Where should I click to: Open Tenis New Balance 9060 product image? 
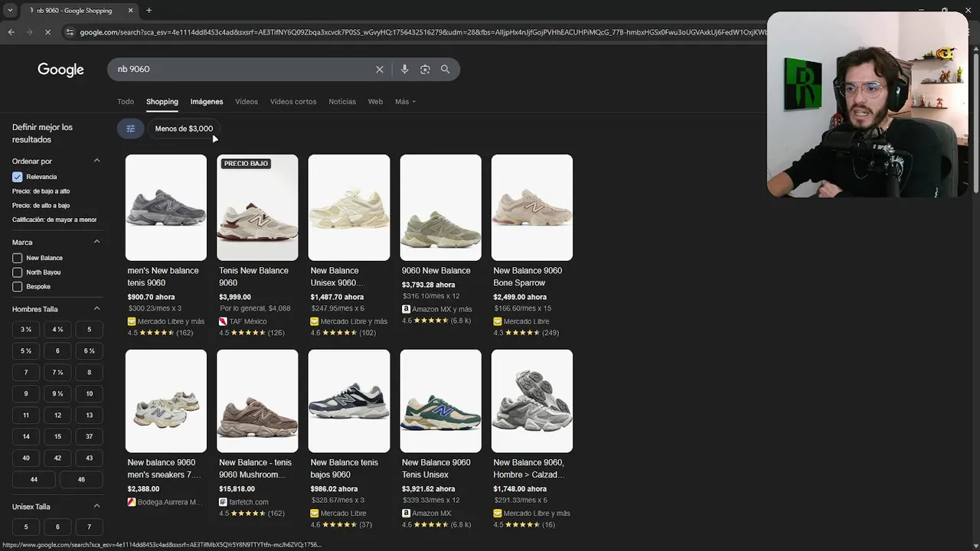pyautogui.click(x=257, y=207)
